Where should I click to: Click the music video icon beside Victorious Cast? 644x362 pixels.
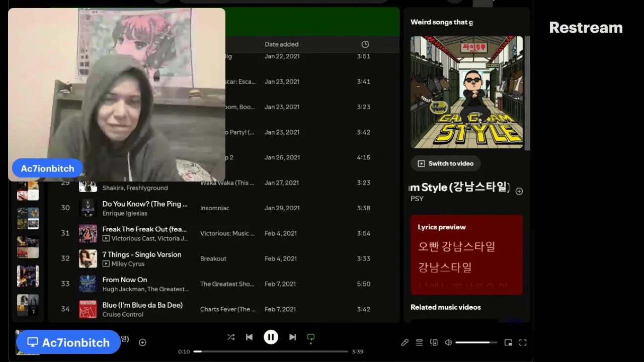106,238
